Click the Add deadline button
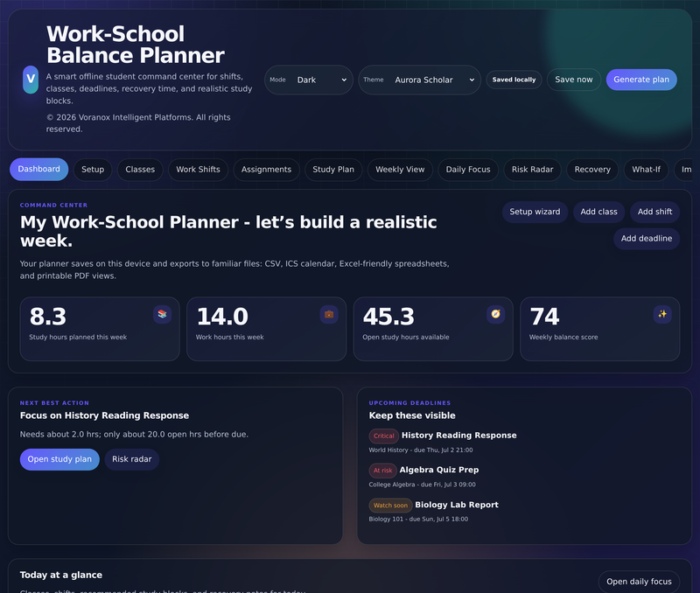Viewport: 700px width, 593px height. [647, 238]
